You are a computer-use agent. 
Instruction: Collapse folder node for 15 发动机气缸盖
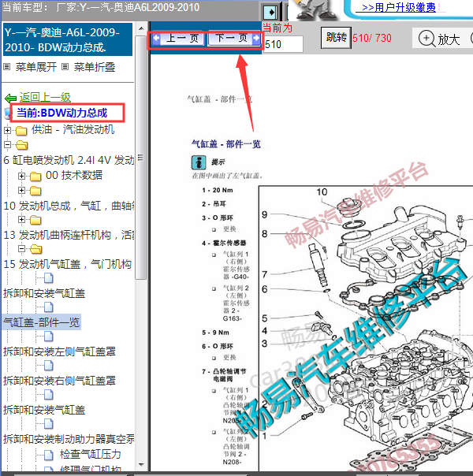(21, 248)
